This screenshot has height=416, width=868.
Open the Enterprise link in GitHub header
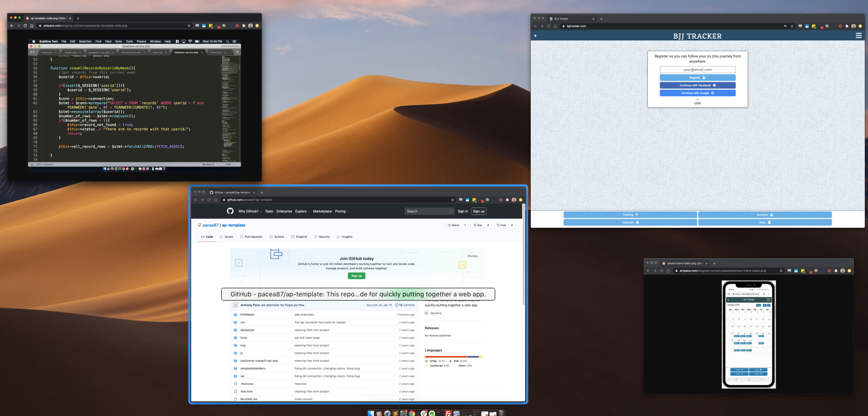(284, 211)
